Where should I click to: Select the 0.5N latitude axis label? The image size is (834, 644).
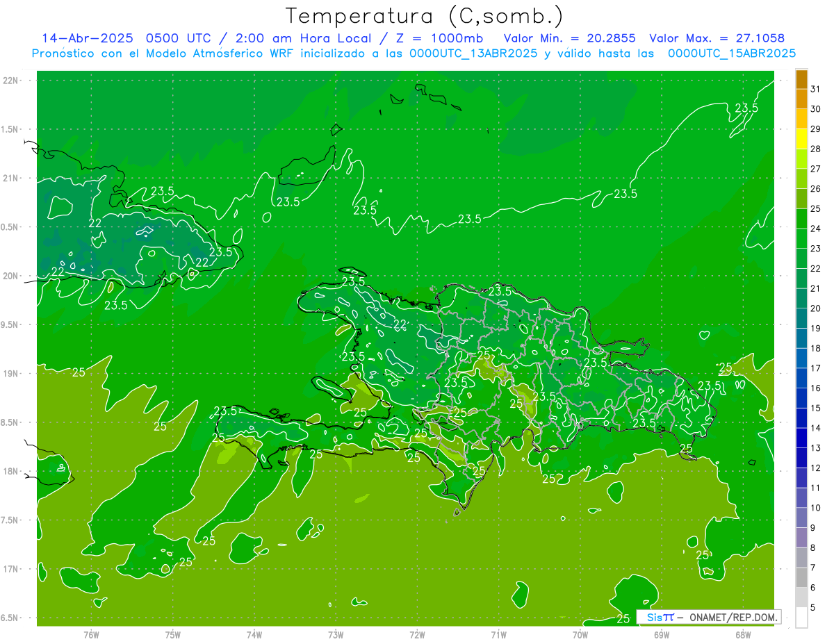pos(10,227)
